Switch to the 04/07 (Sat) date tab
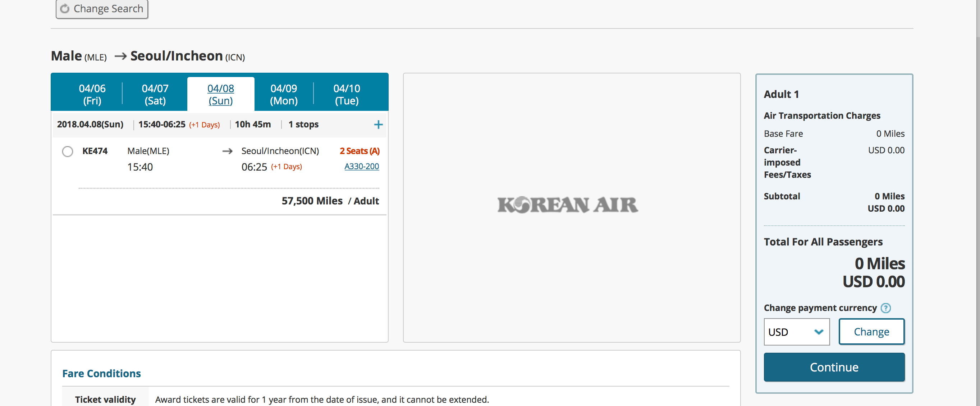 click(x=155, y=94)
